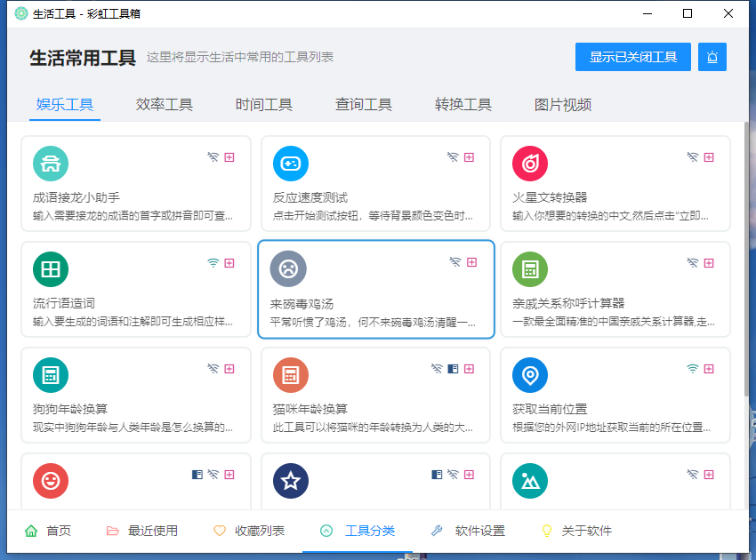The width and height of the screenshot is (756, 560).
Task: Toggle pink plus icon on 火星文转换器 card
Action: pyautogui.click(x=709, y=157)
